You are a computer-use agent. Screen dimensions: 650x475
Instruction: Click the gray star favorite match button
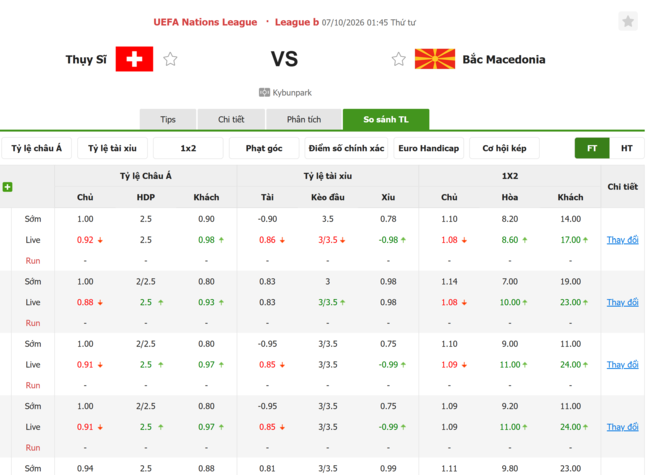pos(628,21)
